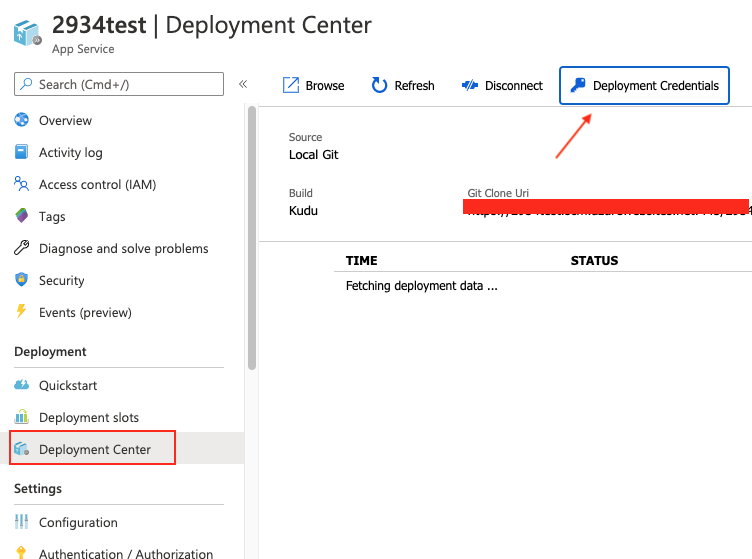
Task: Click the TIME column header
Action: pyautogui.click(x=362, y=260)
